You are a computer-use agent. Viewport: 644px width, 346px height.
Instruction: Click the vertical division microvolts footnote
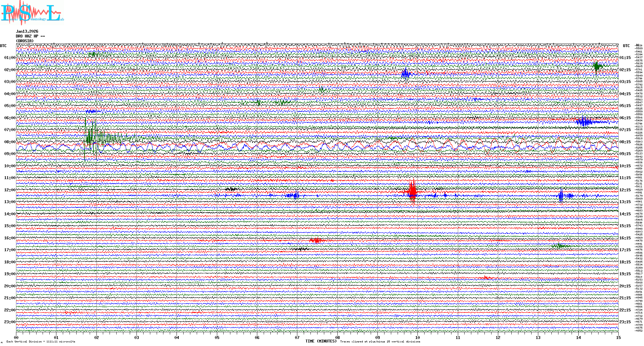click(41, 342)
